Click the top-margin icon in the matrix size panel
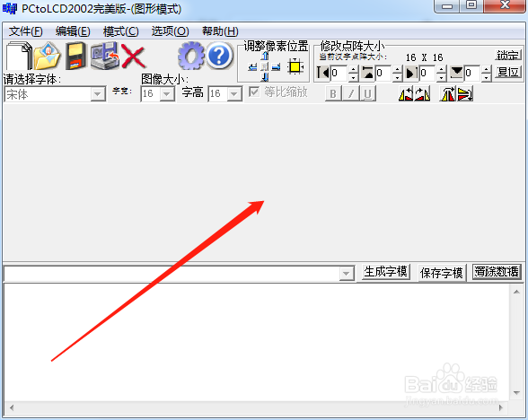 [x=368, y=73]
